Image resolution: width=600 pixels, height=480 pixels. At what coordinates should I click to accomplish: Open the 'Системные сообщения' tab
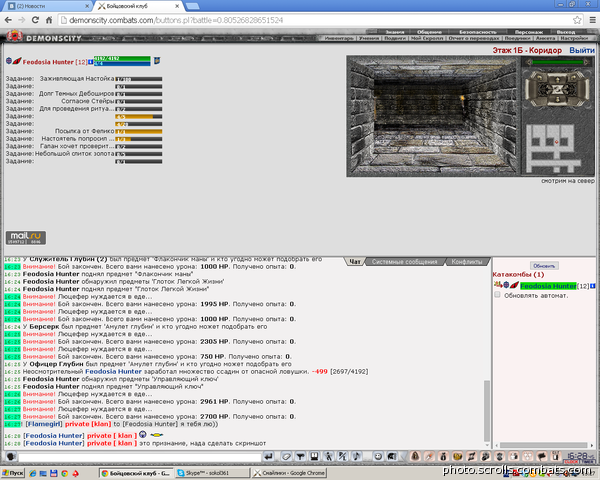(x=404, y=262)
